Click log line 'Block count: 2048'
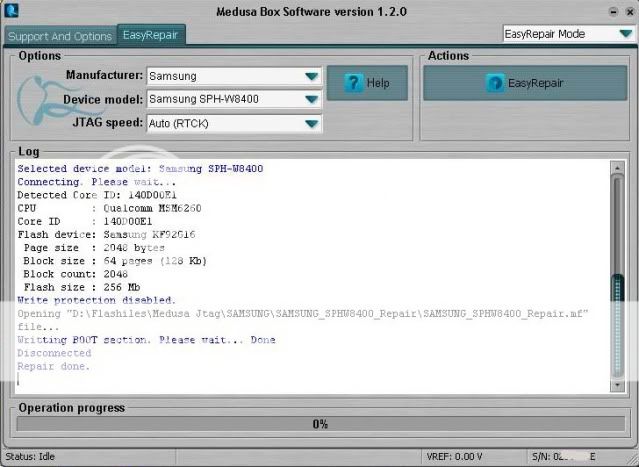This screenshot has height=467, width=639. click(75, 274)
